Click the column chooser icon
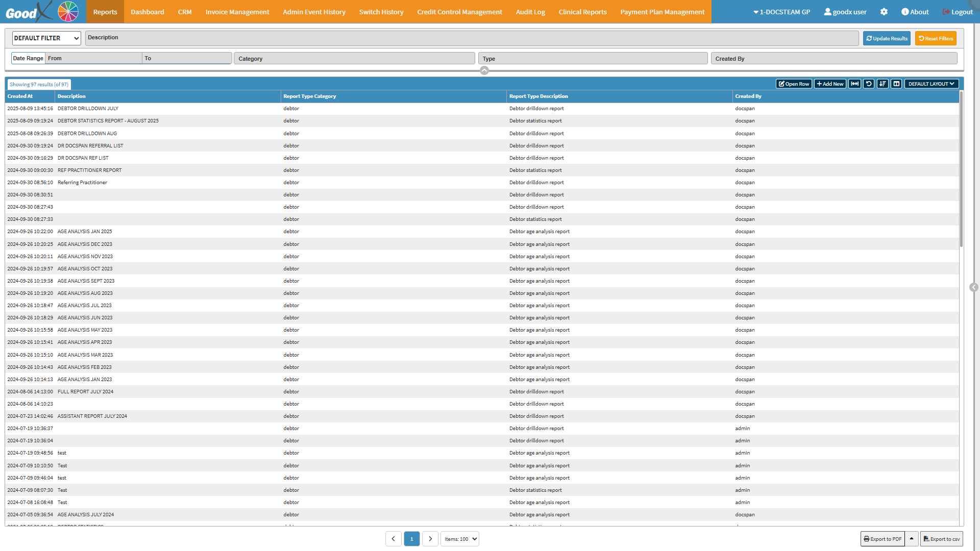980x551 pixels. (x=896, y=84)
